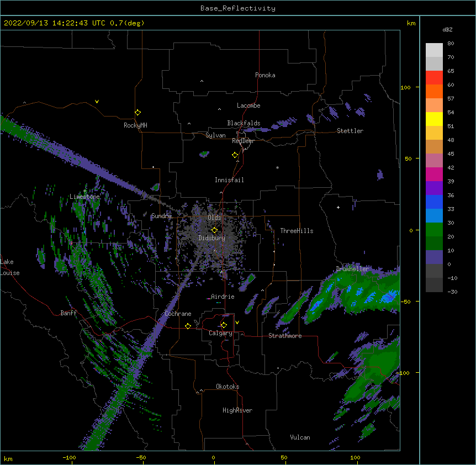Click the HighRiver label

point(237,410)
